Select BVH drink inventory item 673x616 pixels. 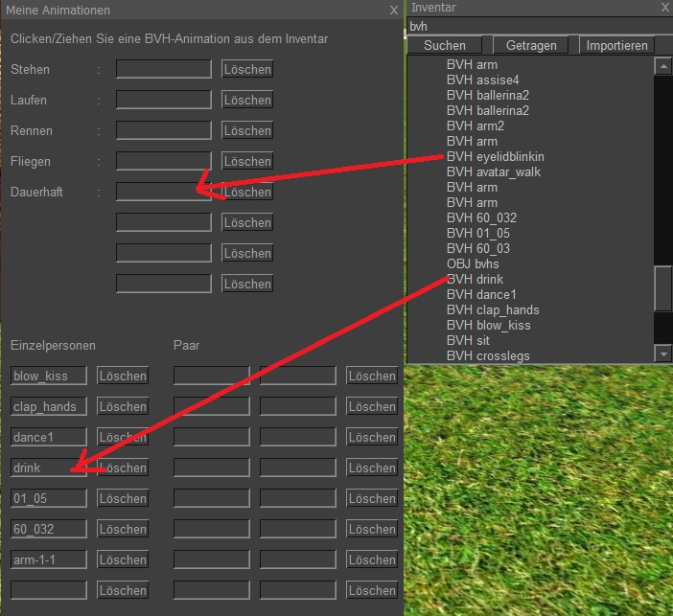click(x=475, y=280)
